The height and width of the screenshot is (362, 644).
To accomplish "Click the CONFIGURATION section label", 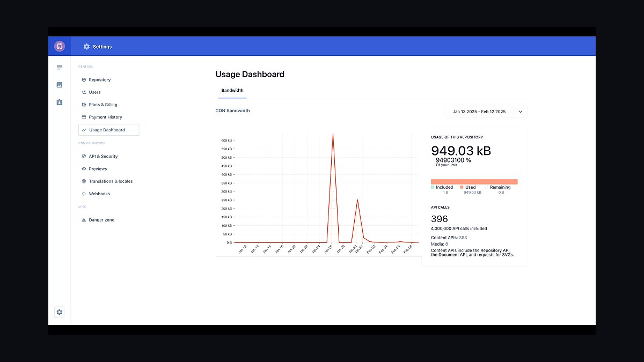I will [x=92, y=143].
